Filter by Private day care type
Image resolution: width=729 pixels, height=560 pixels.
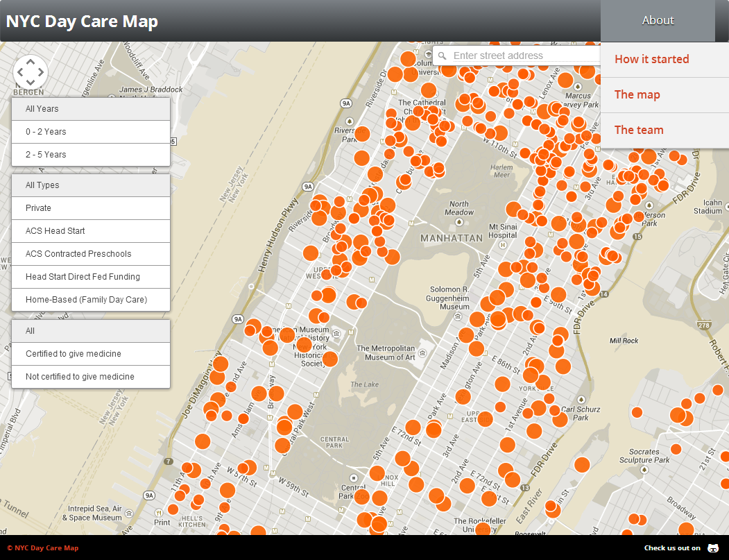point(91,208)
